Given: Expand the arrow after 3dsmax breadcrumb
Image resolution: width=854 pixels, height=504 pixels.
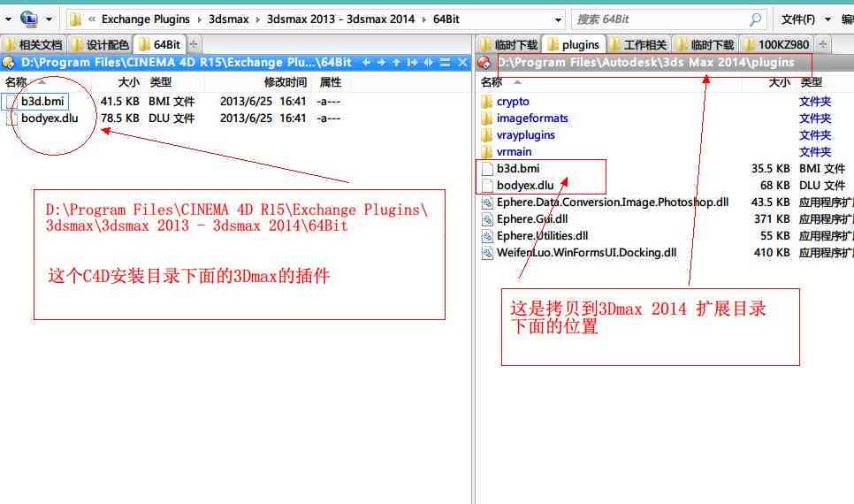Looking at the screenshot, I should point(257,19).
